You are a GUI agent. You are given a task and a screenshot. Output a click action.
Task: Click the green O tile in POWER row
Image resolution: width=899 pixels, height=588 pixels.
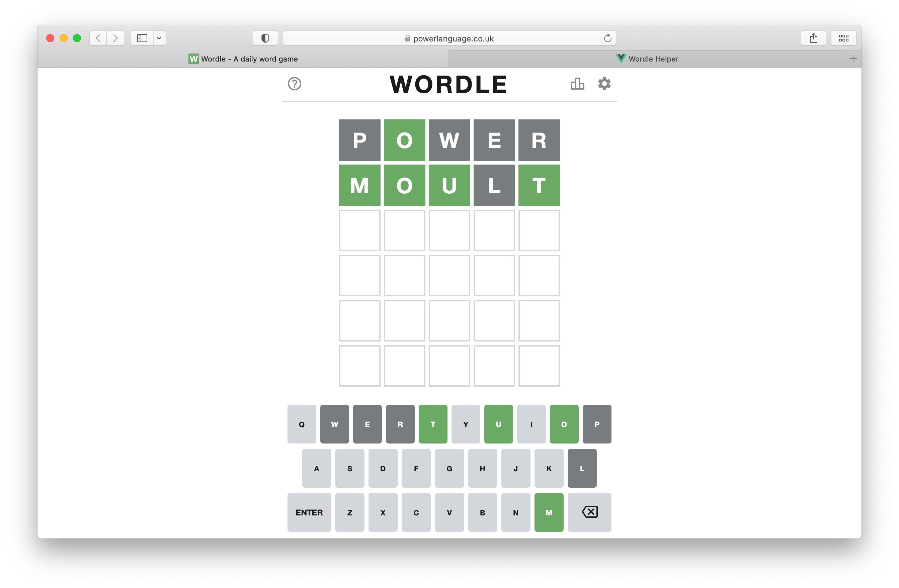coord(405,140)
